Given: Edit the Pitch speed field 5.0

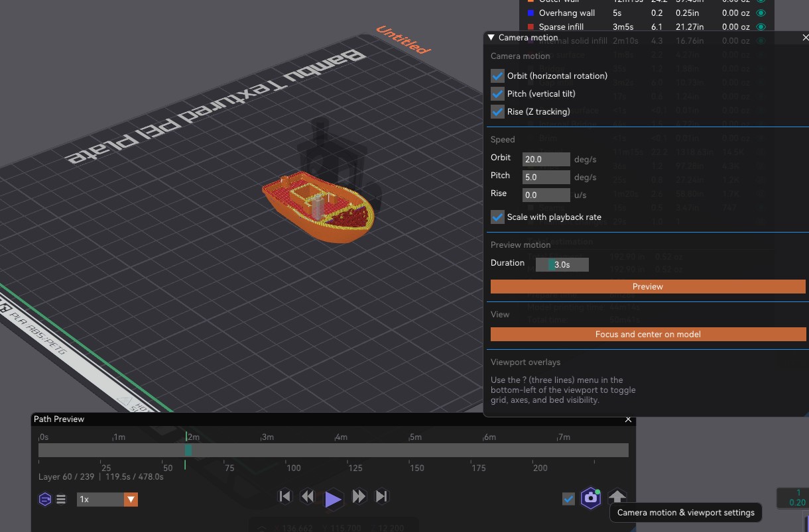Looking at the screenshot, I should (x=546, y=177).
